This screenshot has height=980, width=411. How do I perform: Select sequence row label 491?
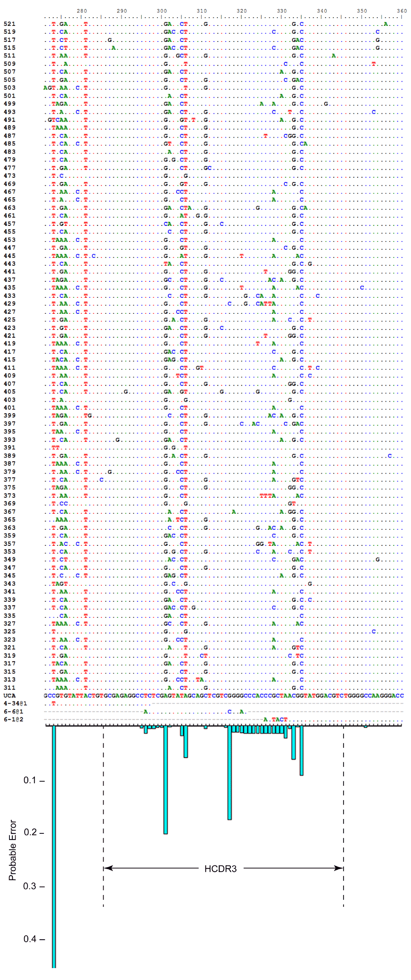[x=9, y=120]
